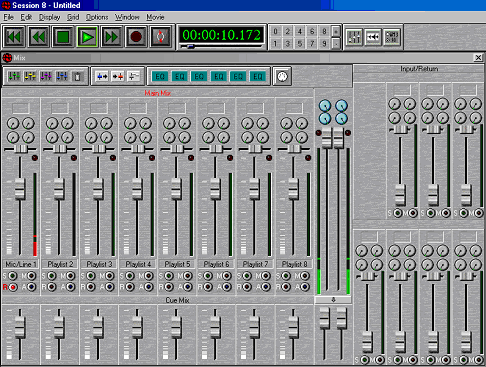This screenshot has width=486, height=367.
Task: Open the Movie menu
Action: (155, 17)
